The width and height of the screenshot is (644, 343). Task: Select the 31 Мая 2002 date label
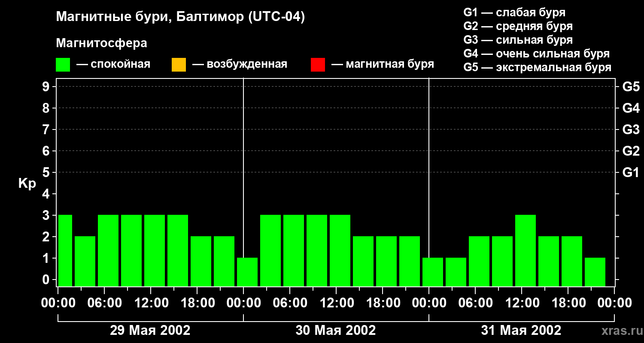coord(521,331)
